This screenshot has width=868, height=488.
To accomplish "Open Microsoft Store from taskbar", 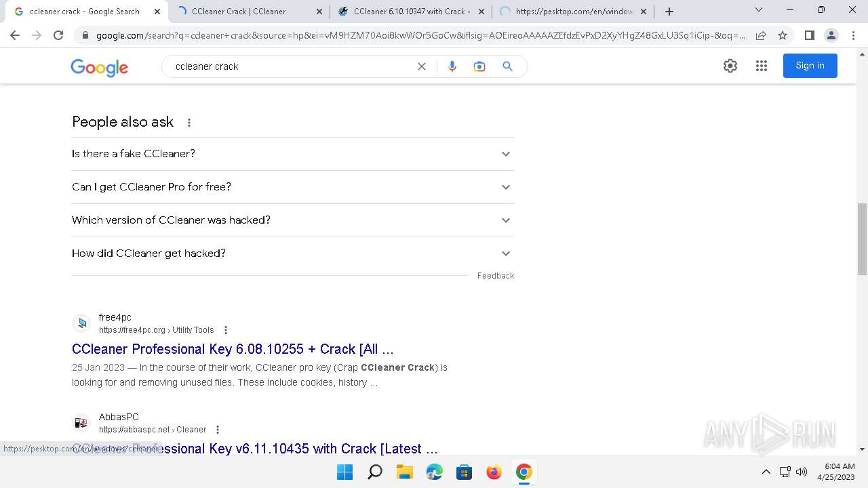I will (x=465, y=472).
